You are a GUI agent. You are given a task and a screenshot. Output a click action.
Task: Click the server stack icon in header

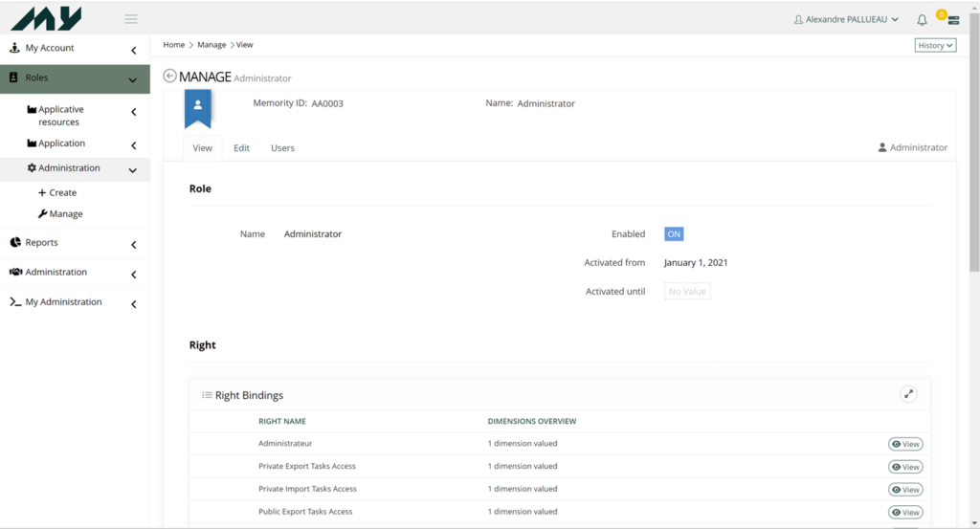click(x=953, y=20)
